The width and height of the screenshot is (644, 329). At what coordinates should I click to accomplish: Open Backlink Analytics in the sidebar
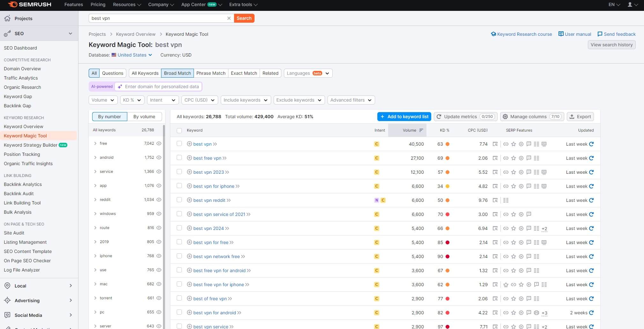point(23,184)
